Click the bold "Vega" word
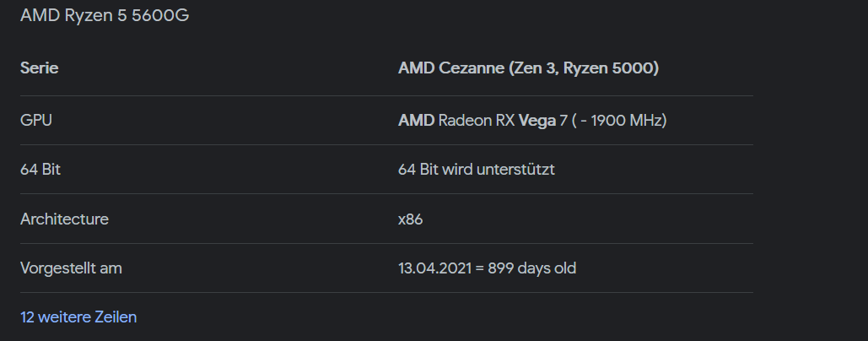868x341 pixels. [536, 121]
